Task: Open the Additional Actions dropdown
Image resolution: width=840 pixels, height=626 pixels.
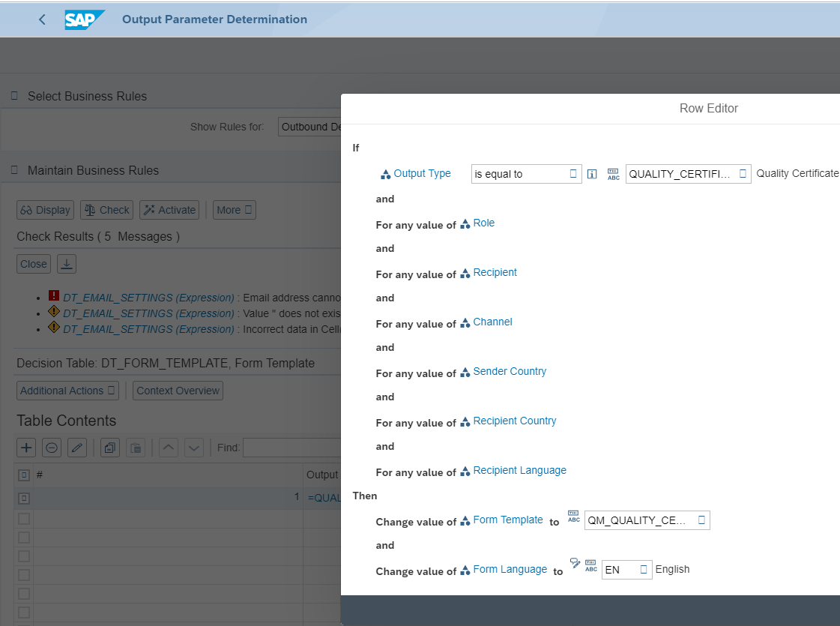Action: coord(67,391)
